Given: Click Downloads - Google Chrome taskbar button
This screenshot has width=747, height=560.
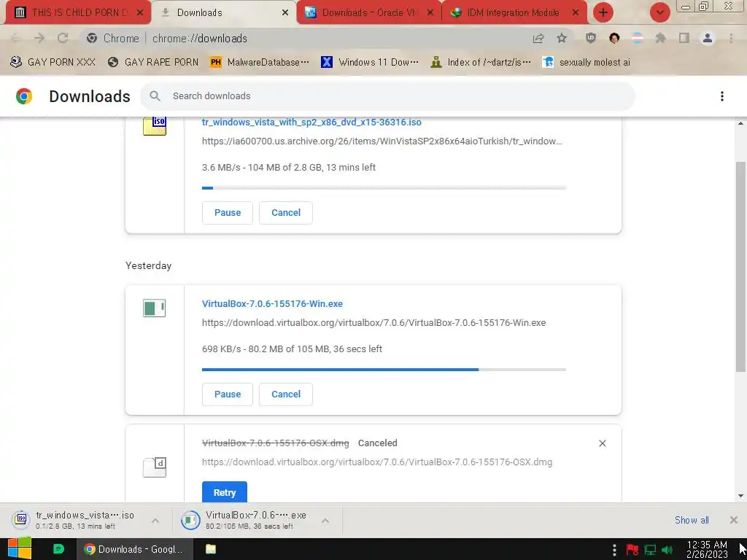Looking at the screenshot, I should coord(135,549).
